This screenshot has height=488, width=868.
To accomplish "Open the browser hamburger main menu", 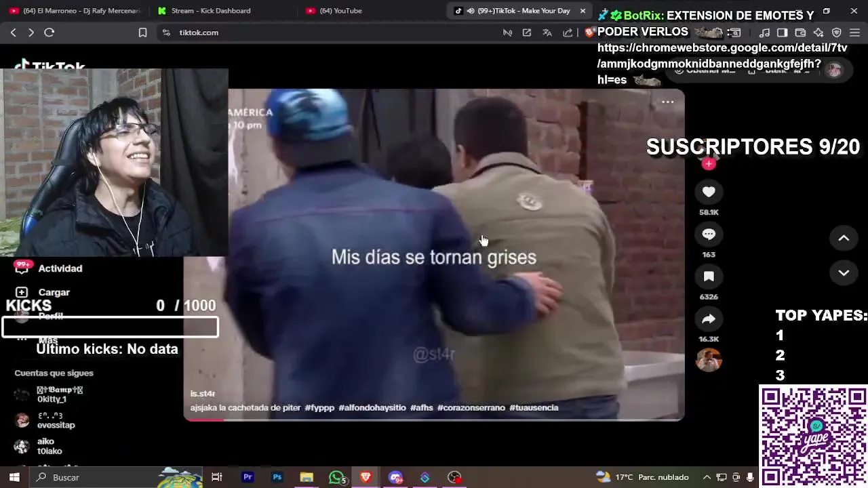I will pyautogui.click(x=854, y=33).
